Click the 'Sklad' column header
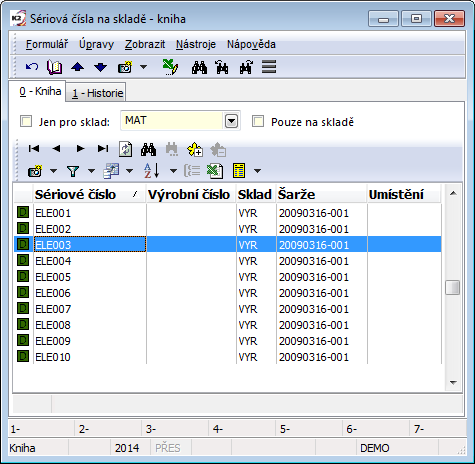The image size is (475, 464). tap(256, 194)
